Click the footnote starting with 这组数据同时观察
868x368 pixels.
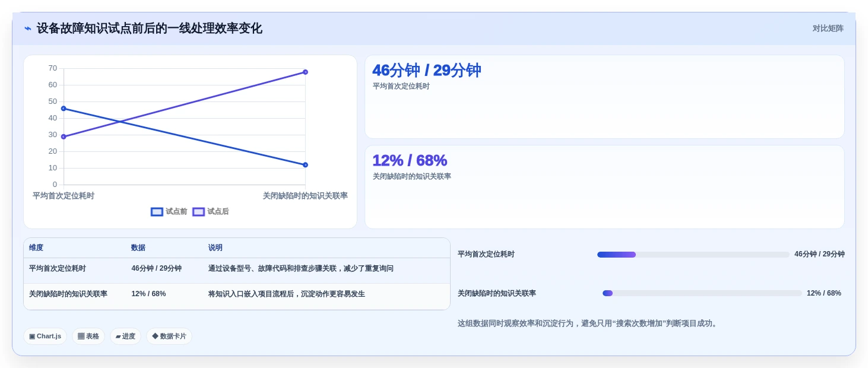pos(588,323)
